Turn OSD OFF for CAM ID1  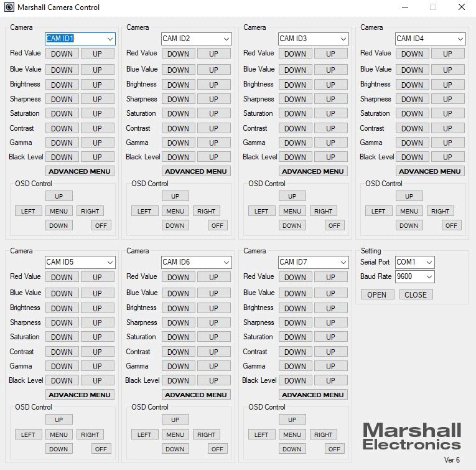[101, 225]
